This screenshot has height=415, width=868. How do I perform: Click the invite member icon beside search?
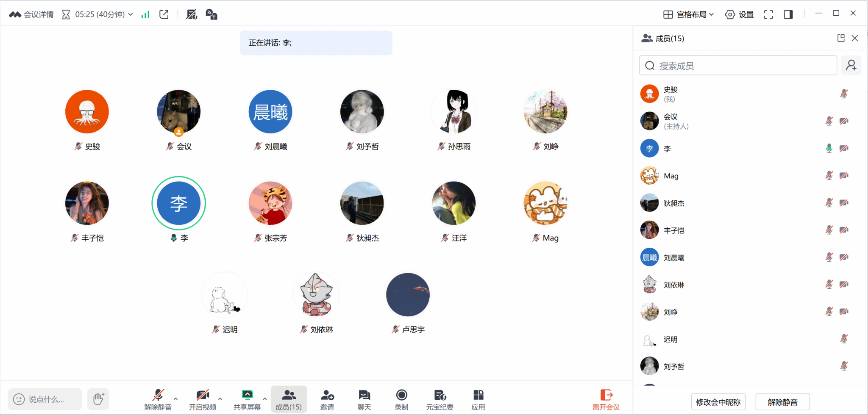[851, 65]
